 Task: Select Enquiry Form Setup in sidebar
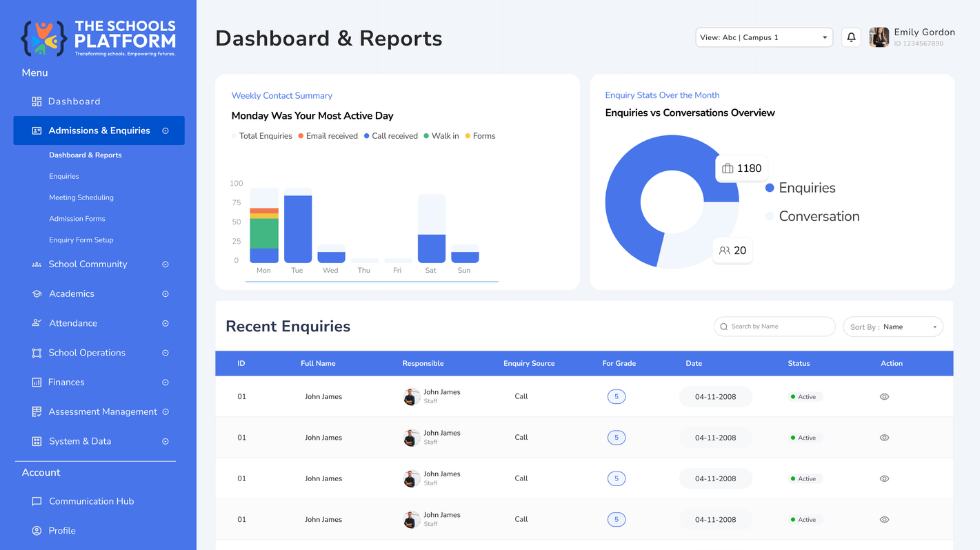click(81, 240)
